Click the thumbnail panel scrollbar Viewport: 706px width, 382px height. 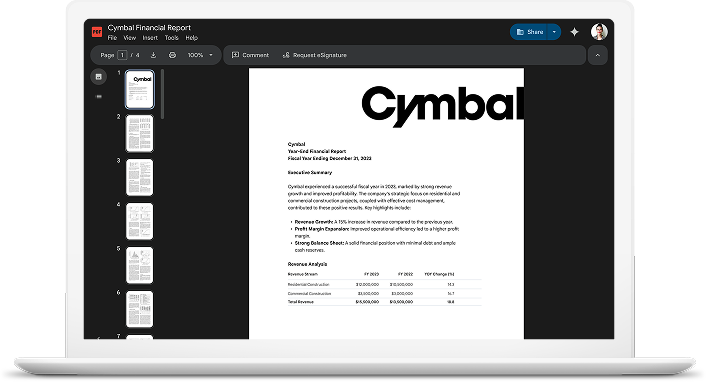click(x=162, y=94)
